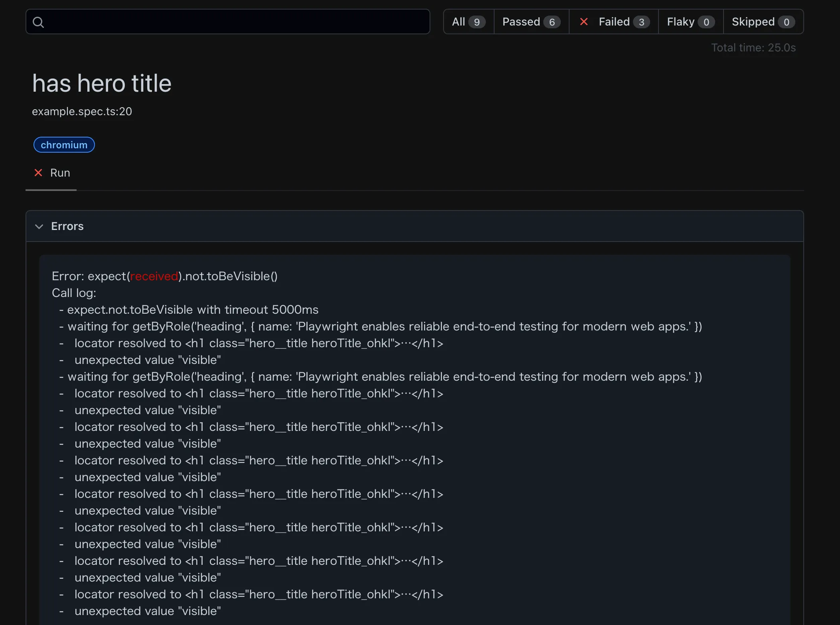This screenshot has height=625, width=840.
Task: Click the example.spec.ts:20 file location
Action: coord(82,111)
